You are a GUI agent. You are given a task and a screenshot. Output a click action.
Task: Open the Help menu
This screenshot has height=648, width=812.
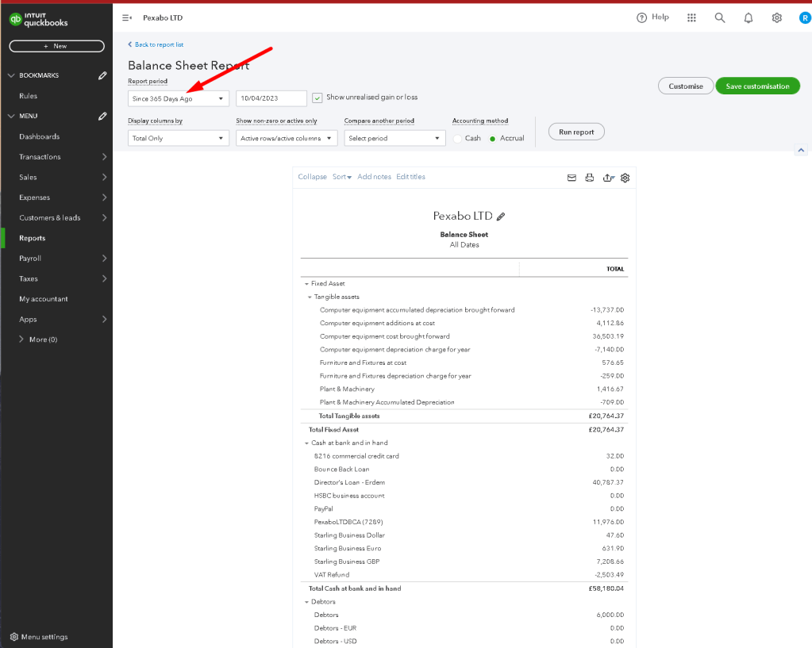[x=652, y=17]
